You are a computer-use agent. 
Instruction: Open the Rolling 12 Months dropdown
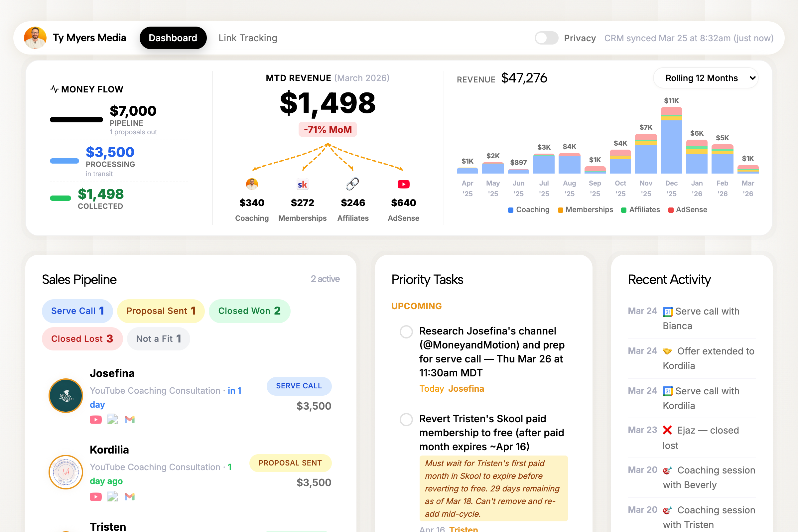point(706,78)
